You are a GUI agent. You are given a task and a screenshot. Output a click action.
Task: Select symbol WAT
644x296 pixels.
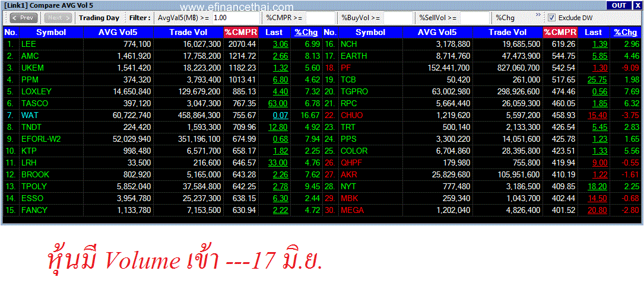[30, 115]
